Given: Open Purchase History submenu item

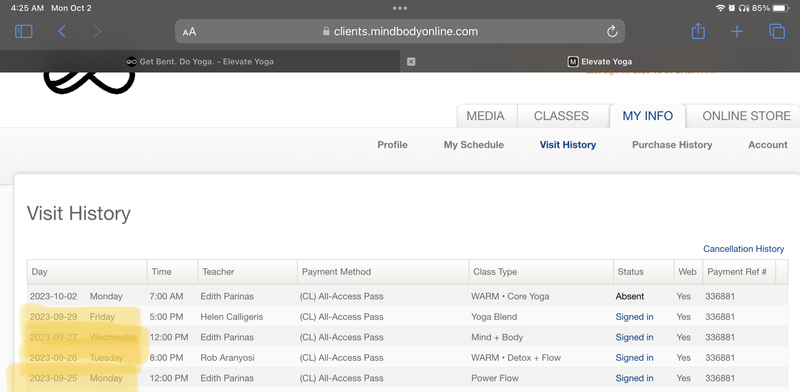Looking at the screenshot, I should click(672, 145).
